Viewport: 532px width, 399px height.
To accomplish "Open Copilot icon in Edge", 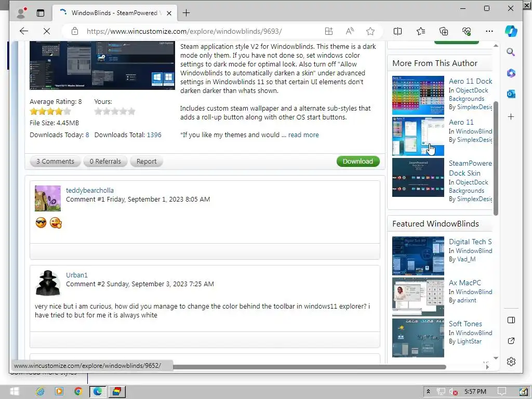I will (511, 31).
